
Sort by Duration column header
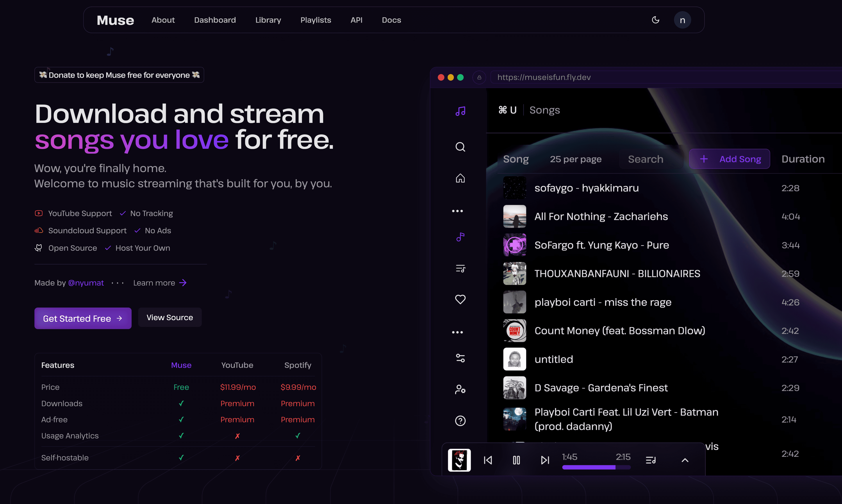(x=803, y=159)
